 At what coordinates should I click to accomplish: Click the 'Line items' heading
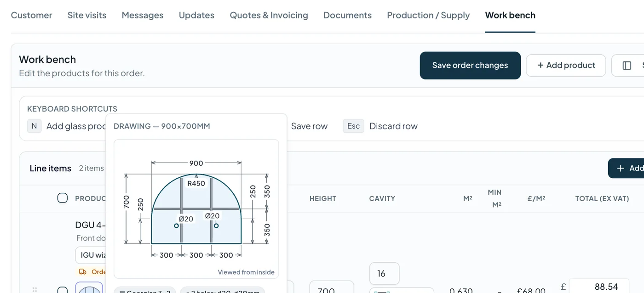tap(50, 168)
